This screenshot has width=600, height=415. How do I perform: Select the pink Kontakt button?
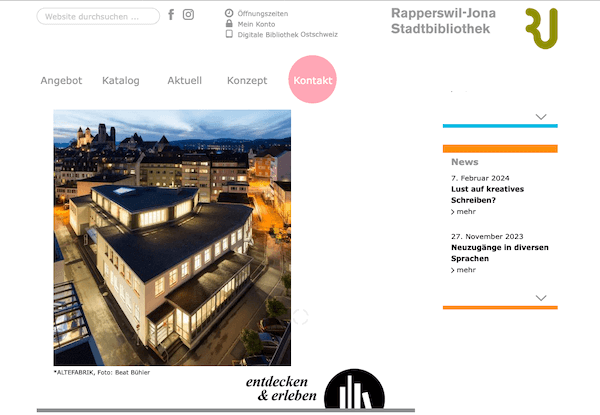pos(312,80)
